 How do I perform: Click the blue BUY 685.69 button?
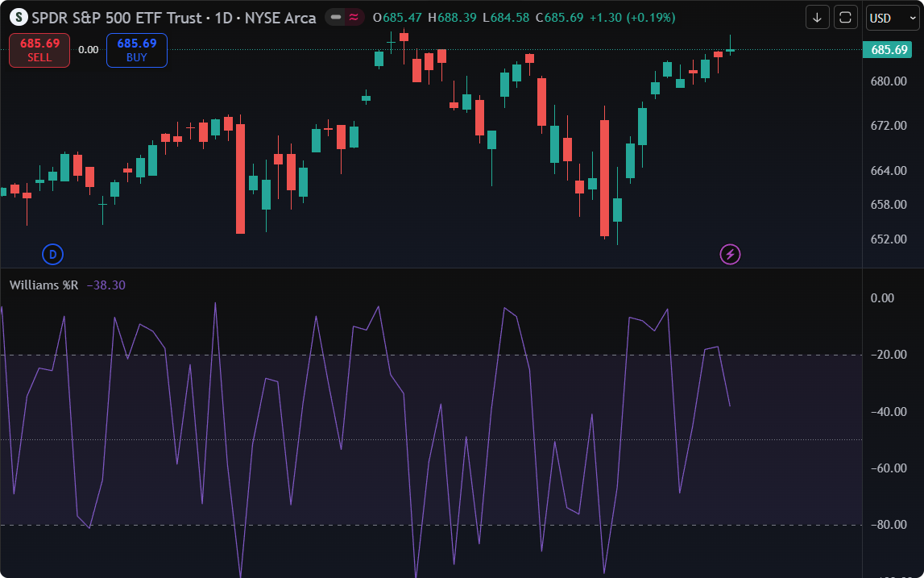pyautogui.click(x=137, y=50)
